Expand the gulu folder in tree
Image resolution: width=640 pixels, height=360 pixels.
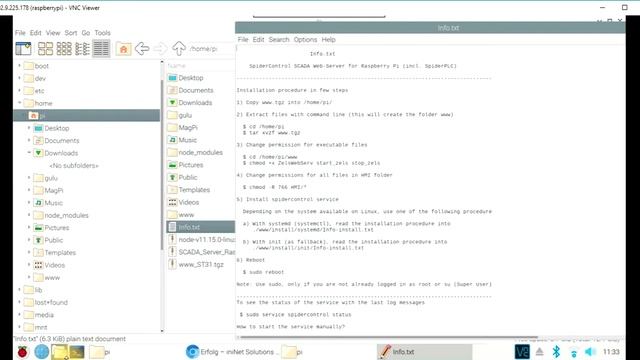[29, 178]
